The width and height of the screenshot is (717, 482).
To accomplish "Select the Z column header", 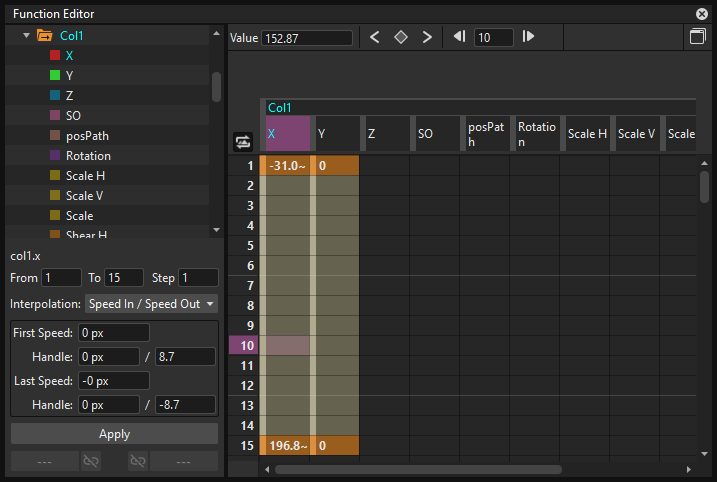I will [x=388, y=134].
